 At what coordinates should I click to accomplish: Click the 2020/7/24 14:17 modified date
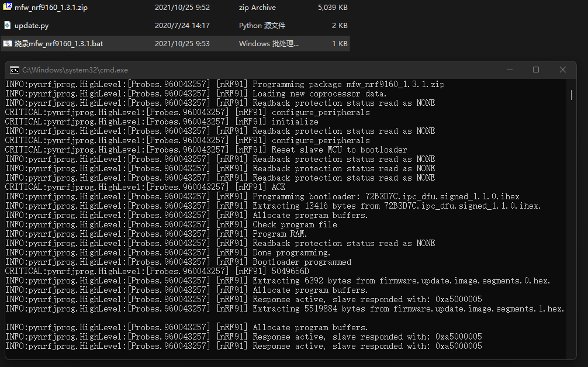pos(182,26)
